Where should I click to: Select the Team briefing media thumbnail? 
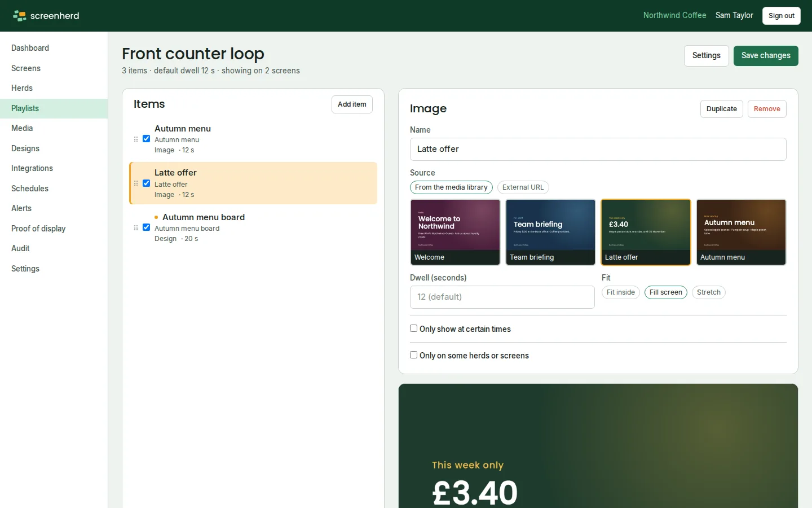tap(550, 232)
